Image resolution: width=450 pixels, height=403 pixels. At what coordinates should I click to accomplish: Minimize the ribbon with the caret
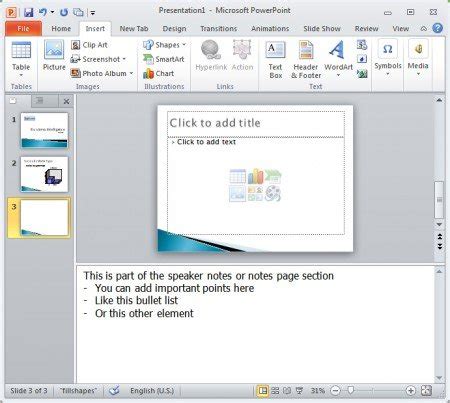424,29
